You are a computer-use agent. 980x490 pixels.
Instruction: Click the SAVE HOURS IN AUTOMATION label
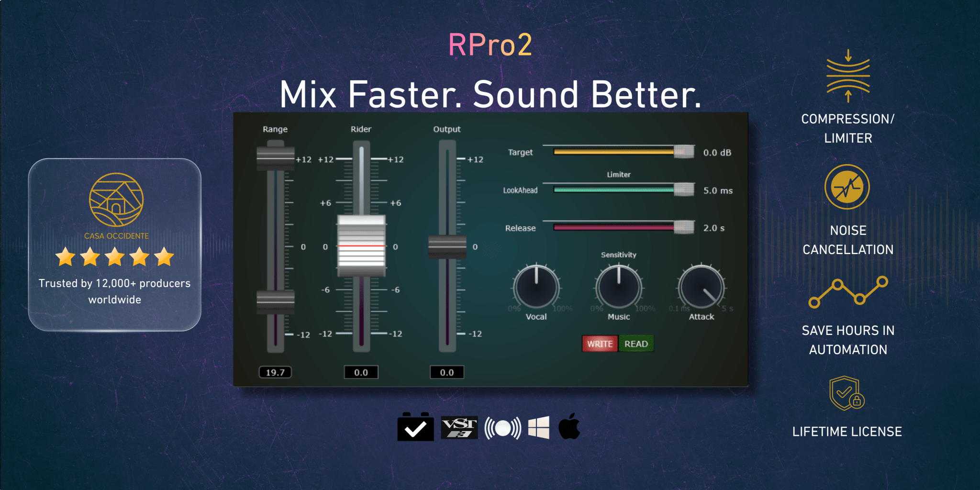click(848, 340)
